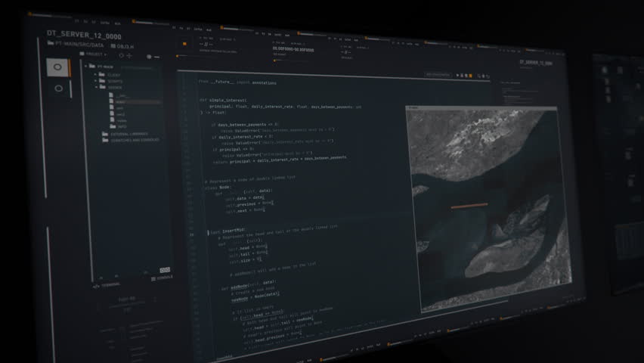This screenshot has height=363, width=644.
Task: Click the orange square stop button
Action: [x=184, y=44]
